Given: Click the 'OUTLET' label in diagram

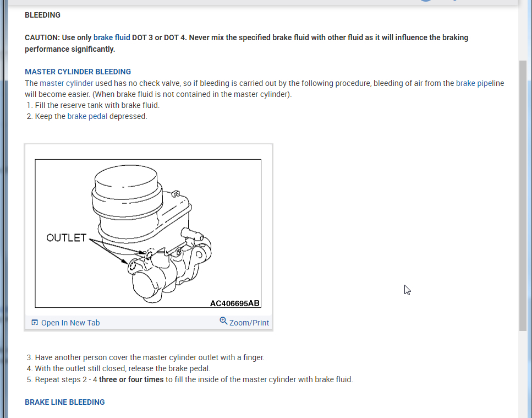Looking at the screenshot, I should coord(67,238).
